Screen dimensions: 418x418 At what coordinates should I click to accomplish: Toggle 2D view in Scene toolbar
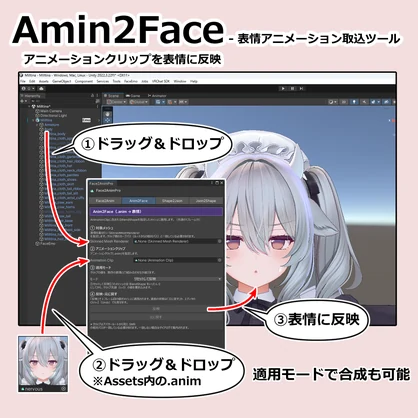coord(344,102)
